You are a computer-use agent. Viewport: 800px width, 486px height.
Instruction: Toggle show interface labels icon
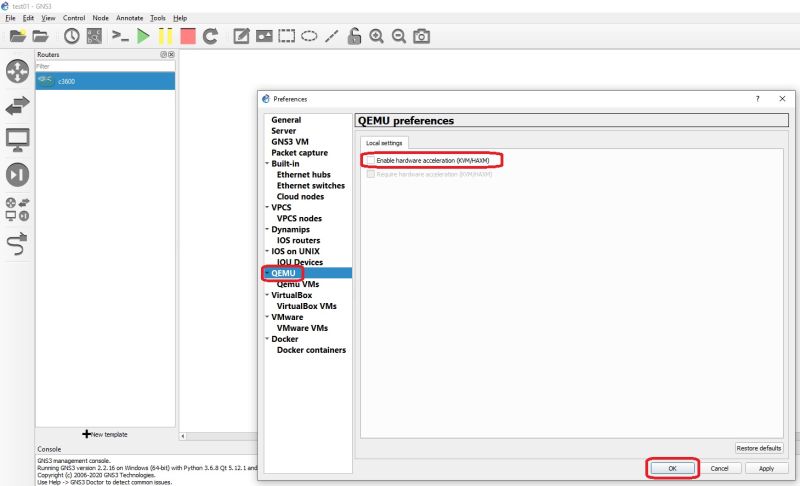point(94,36)
